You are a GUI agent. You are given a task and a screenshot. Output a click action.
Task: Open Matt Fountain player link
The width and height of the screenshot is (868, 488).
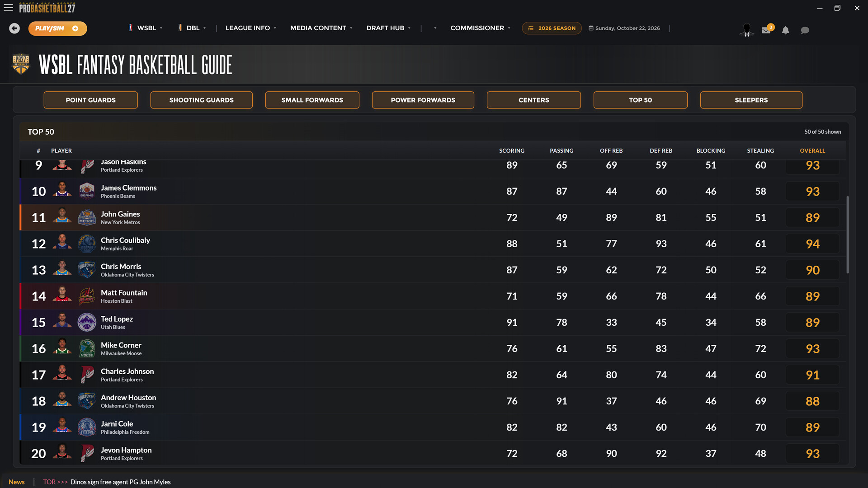124,292
